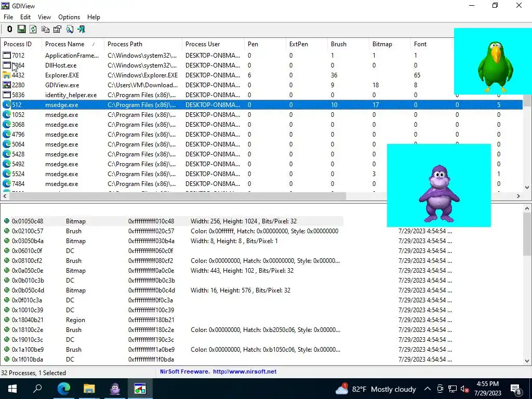Select handle 0x06010c0f DC row
Screen dimensions: 532x399
click(x=261, y=251)
